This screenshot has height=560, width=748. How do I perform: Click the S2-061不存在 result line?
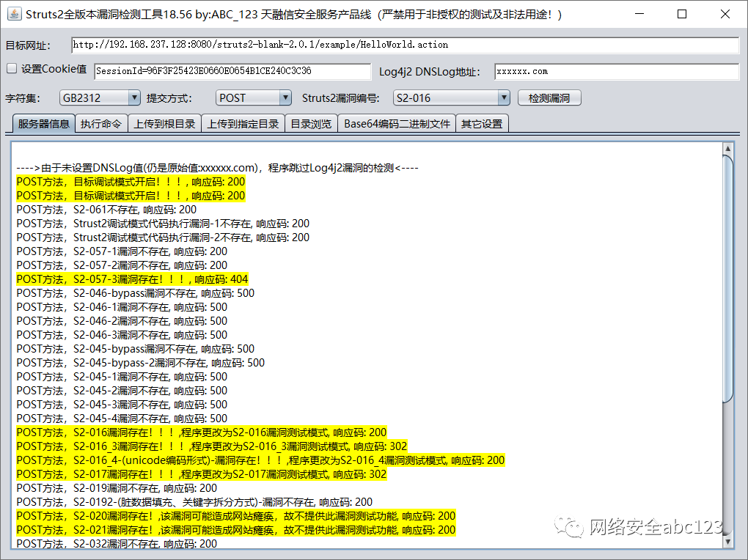pos(106,210)
